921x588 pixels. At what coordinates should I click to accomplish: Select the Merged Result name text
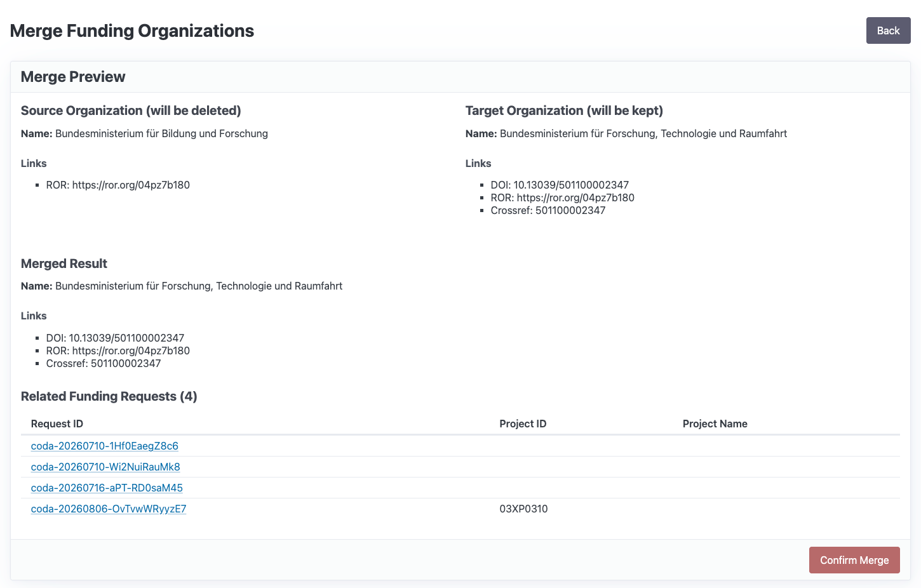(x=199, y=286)
